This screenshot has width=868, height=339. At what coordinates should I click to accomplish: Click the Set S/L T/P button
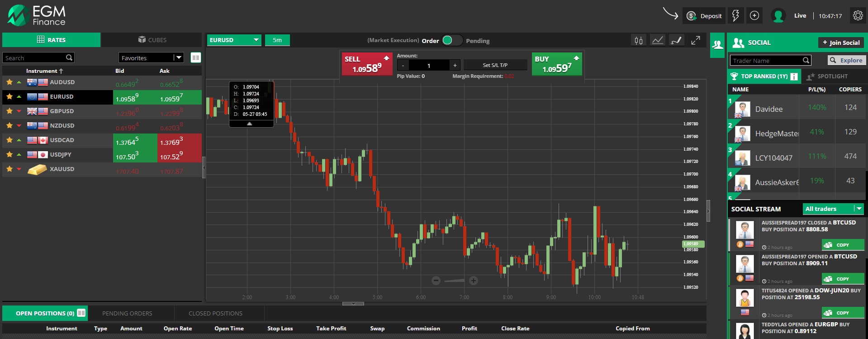[495, 65]
